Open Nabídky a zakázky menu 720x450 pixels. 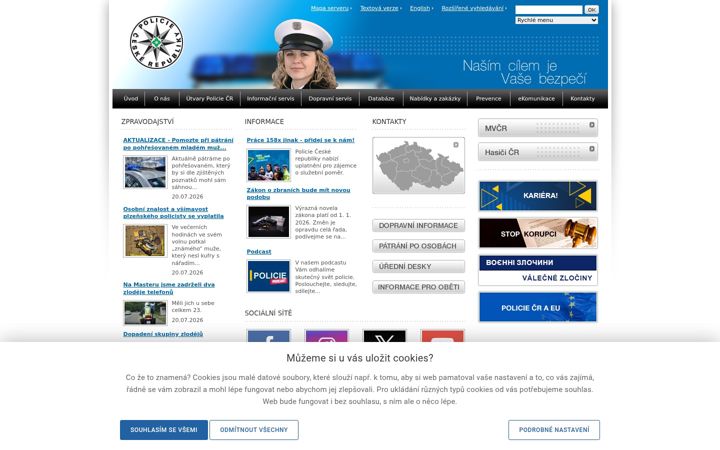click(435, 99)
